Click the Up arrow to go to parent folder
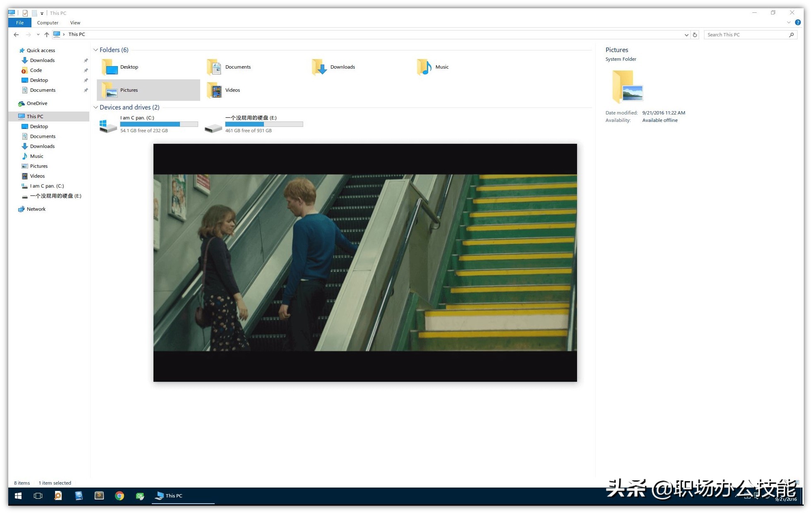Image resolution: width=812 pixels, height=514 pixels. pos(46,34)
